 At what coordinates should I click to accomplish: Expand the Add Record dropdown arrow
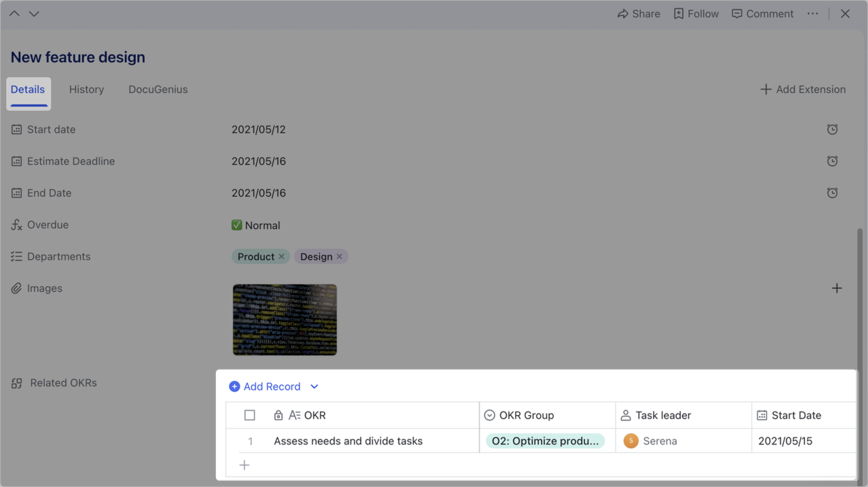tap(314, 387)
